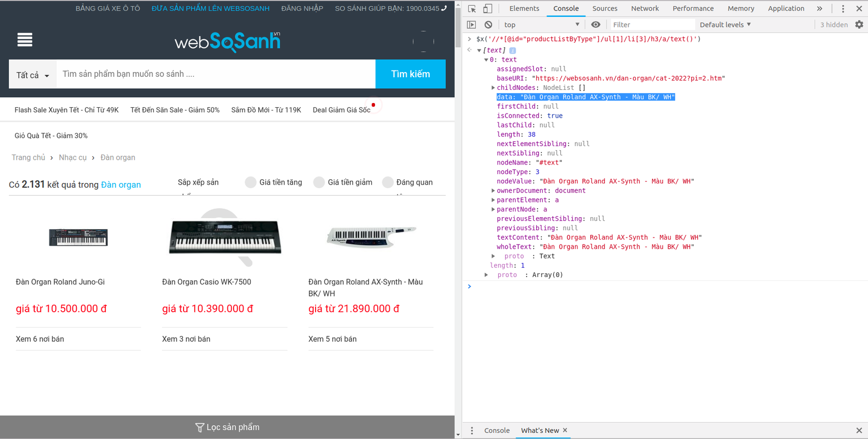868x439 pixels.
Task: Switch to the Memory tab
Action: pos(741,8)
